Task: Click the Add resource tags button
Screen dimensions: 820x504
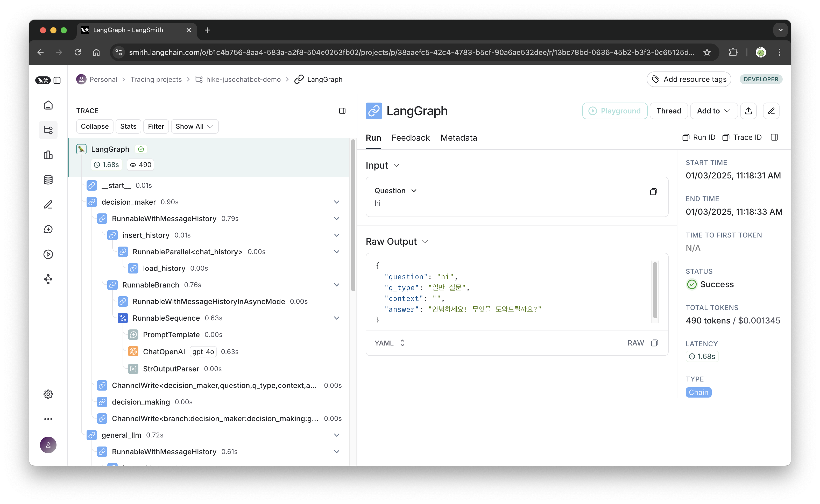Action: (x=689, y=79)
